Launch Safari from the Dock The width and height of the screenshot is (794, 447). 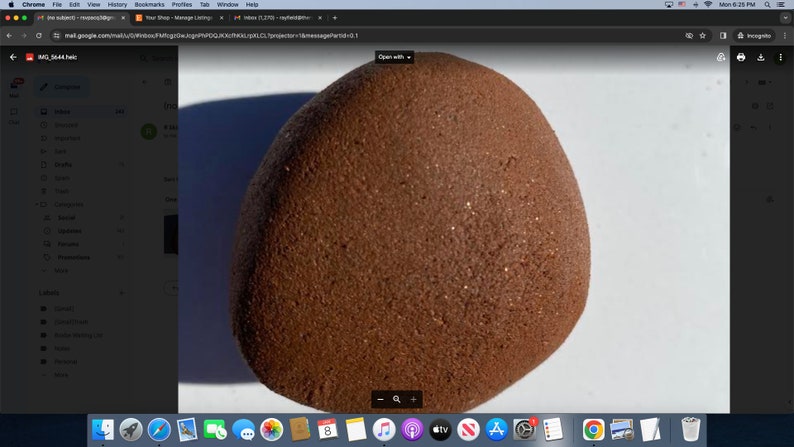coord(159,430)
